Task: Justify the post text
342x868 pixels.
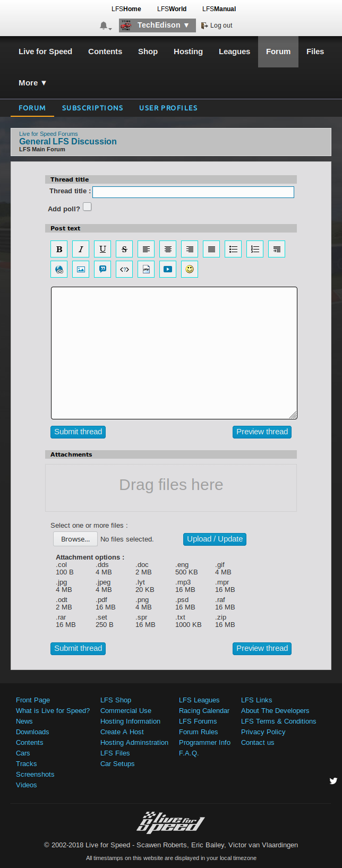Action: 211,249
